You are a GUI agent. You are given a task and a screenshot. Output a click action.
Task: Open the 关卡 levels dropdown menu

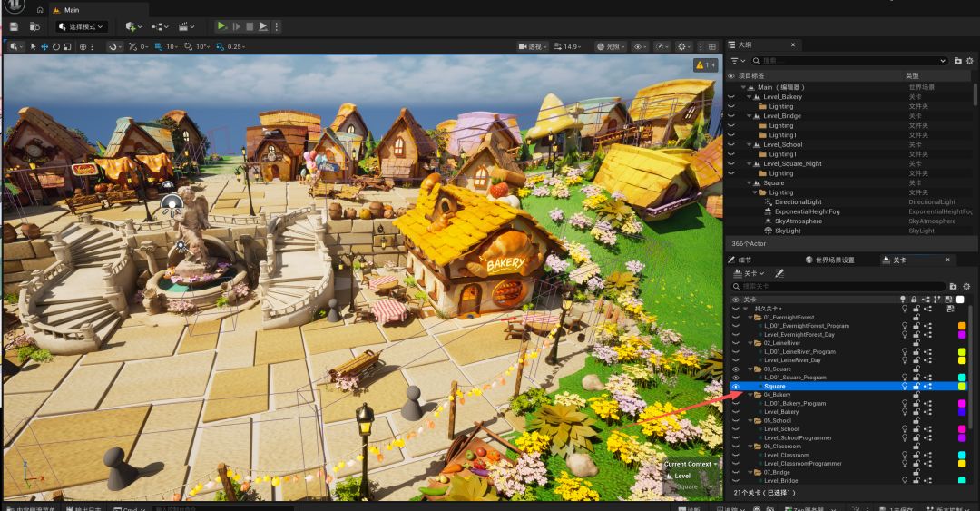(748, 273)
